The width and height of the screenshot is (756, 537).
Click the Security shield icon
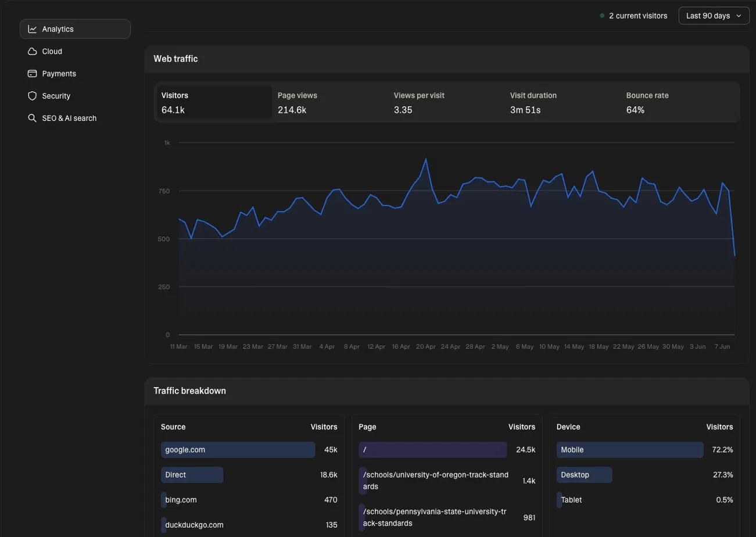[33, 96]
